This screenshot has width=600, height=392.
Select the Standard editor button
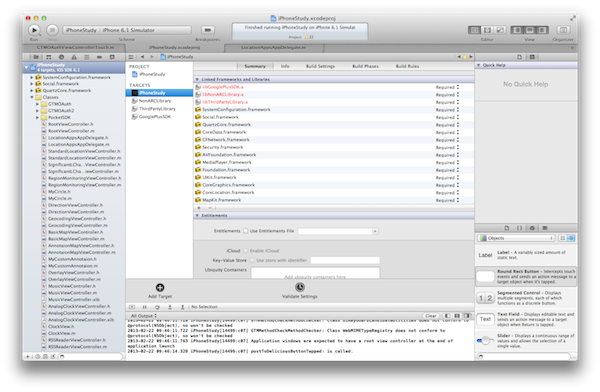[x=474, y=30]
